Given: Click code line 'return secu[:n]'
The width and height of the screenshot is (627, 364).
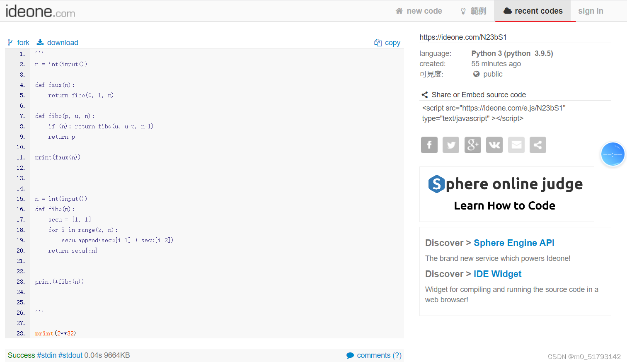Looking at the screenshot, I should (73, 251).
